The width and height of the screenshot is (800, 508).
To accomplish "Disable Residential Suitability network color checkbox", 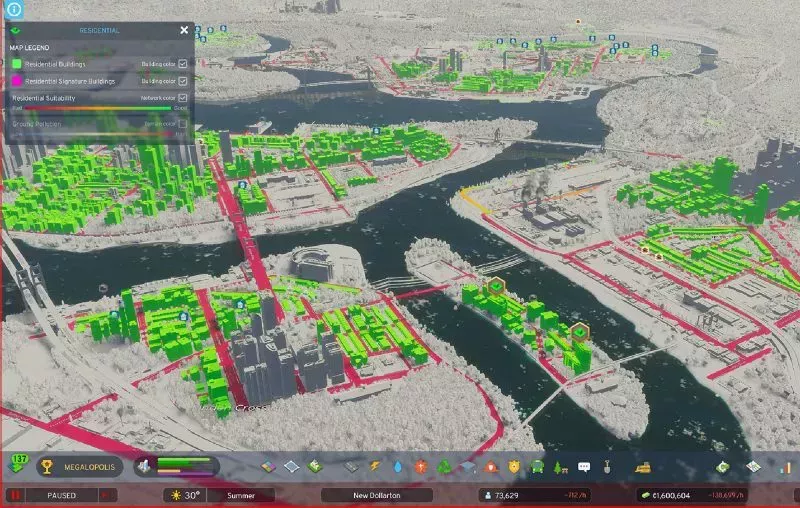I will point(182,98).
